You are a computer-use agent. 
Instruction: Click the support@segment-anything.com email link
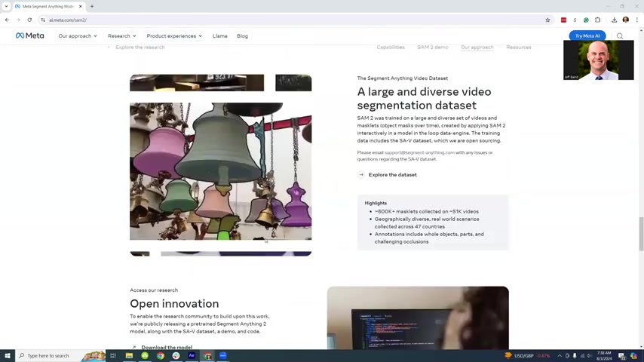click(419, 152)
